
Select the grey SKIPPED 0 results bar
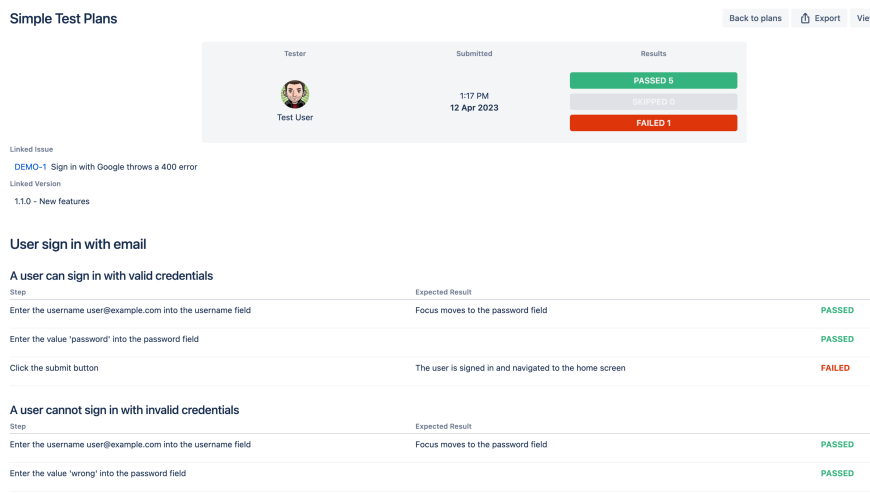point(653,102)
